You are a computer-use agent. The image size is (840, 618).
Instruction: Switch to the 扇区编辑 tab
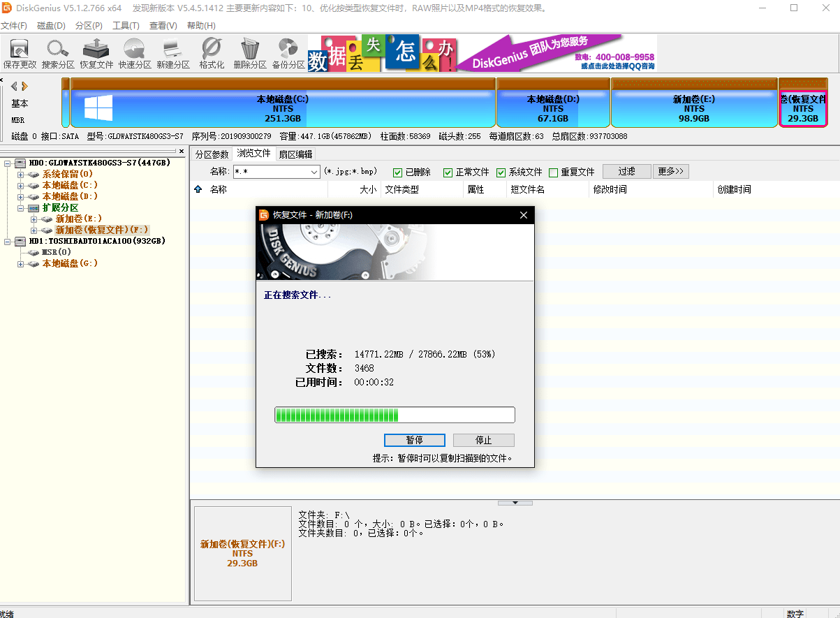click(x=295, y=154)
